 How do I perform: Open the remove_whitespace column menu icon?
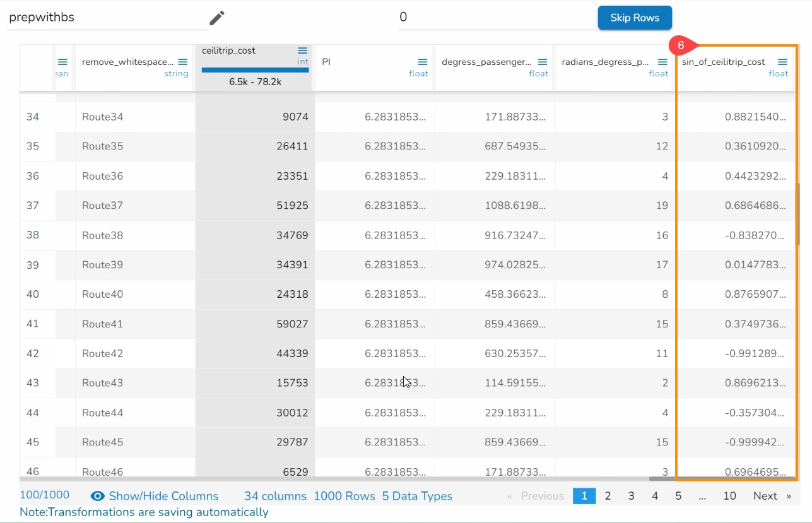click(182, 62)
